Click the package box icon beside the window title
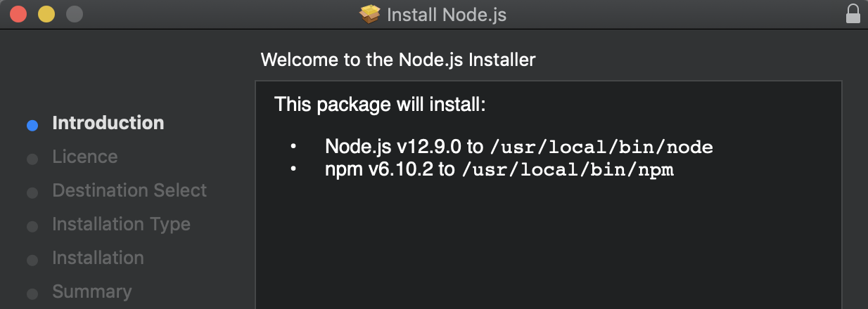868x309 pixels. [370, 14]
